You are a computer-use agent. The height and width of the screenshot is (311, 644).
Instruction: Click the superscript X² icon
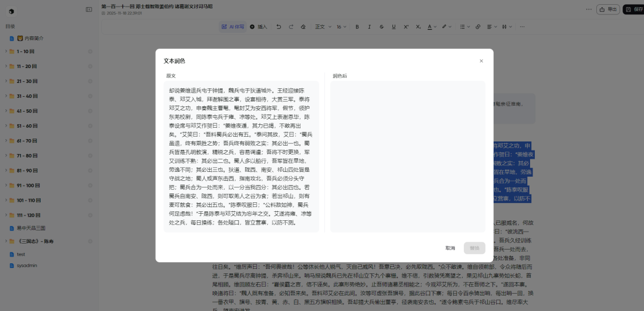pyautogui.click(x=406, y=27)
